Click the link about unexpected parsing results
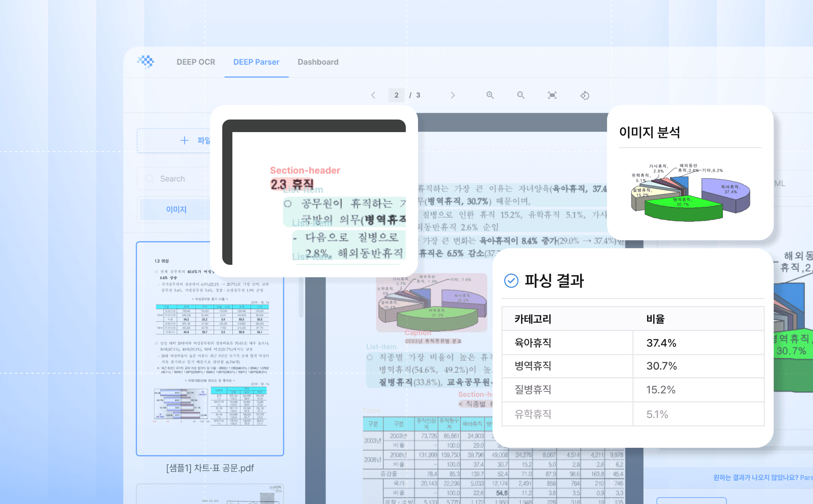Image resolution: width=813 pixels, height=504 pixels. pos(762,477)
